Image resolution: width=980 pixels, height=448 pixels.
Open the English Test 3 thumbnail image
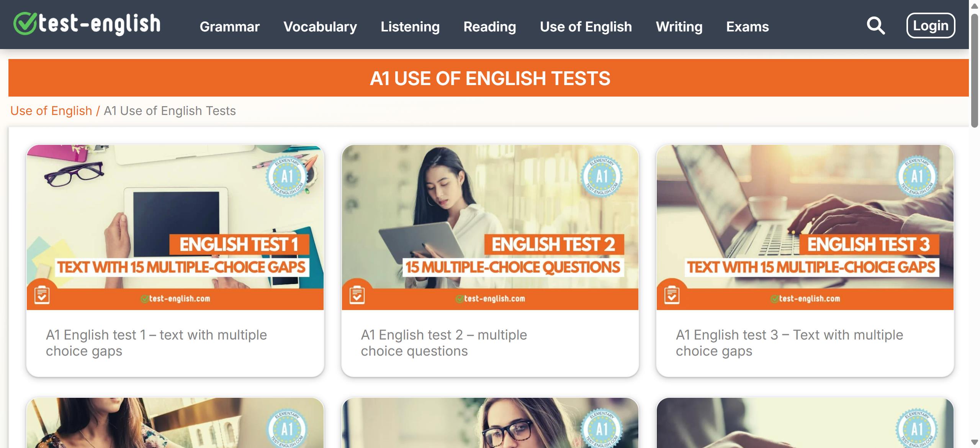pos(805,227)
